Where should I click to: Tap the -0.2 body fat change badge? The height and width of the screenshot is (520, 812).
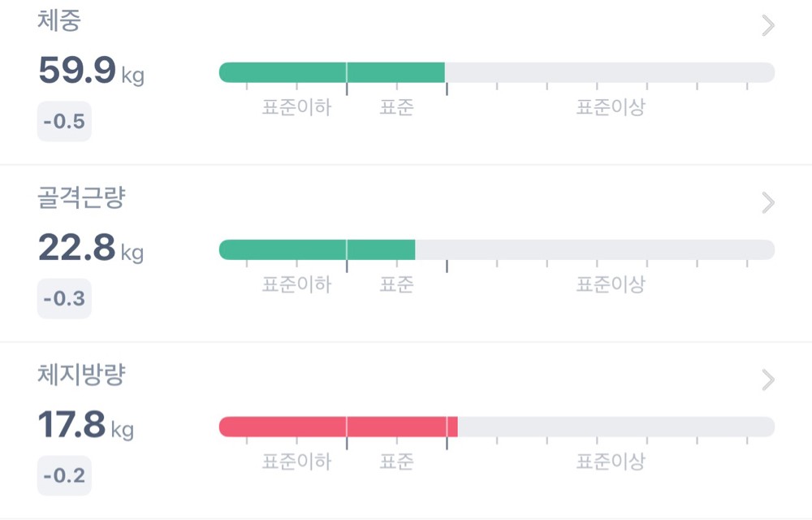[64, 476]
